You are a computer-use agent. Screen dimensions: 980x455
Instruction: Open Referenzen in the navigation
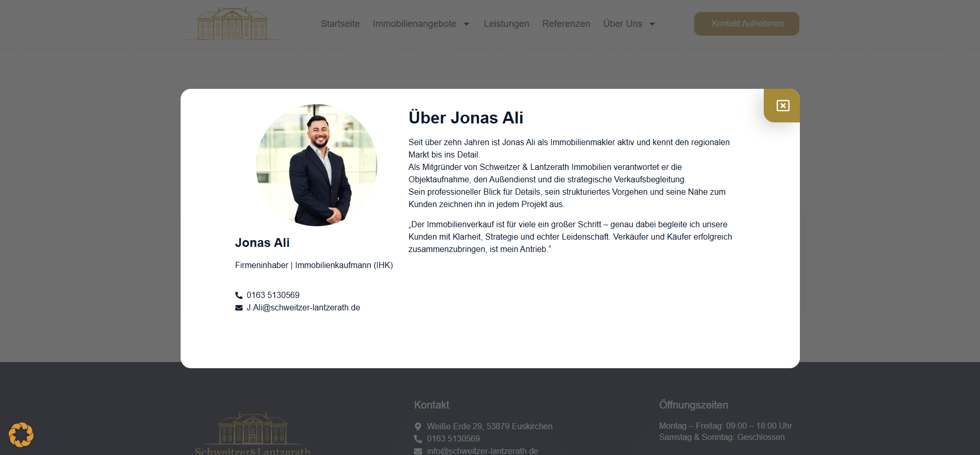[x=566, y=24]
